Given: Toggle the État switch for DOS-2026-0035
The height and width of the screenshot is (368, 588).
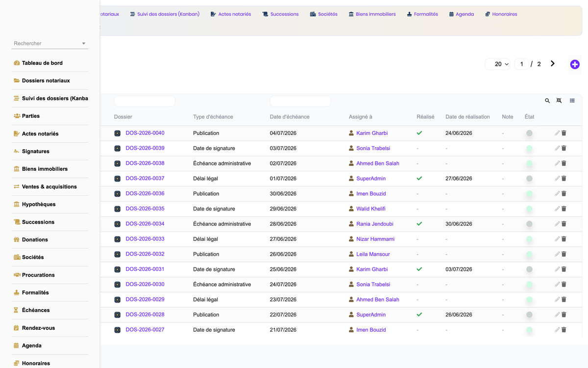Looking at the screenshot, I should (529, 209).
